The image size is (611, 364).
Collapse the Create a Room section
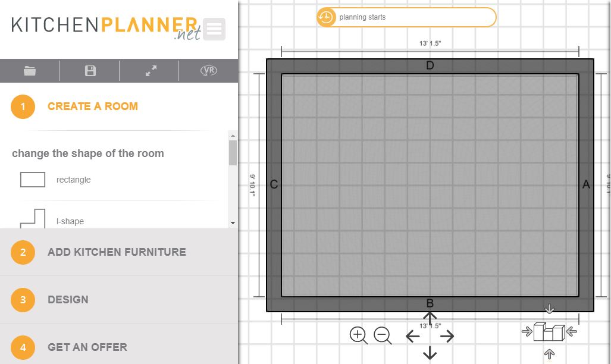coord(92,106)
